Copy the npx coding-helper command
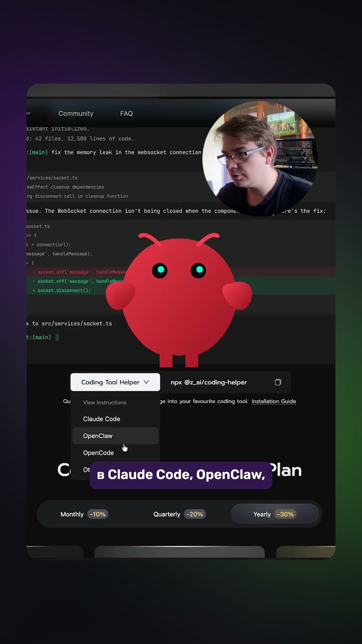Screen dimensions: 362x644 (278, 382)
